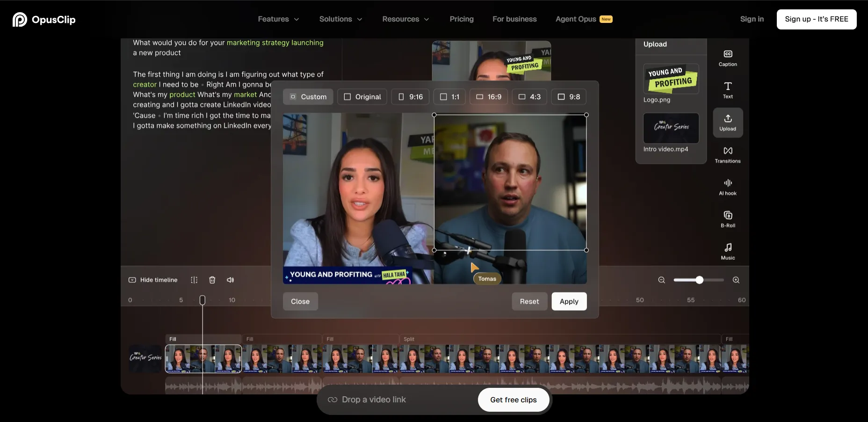Select the Logo.png thumbnail
The height and width of the screenshot is (422, 868).
pyautogui.click(x=671, y=79)
